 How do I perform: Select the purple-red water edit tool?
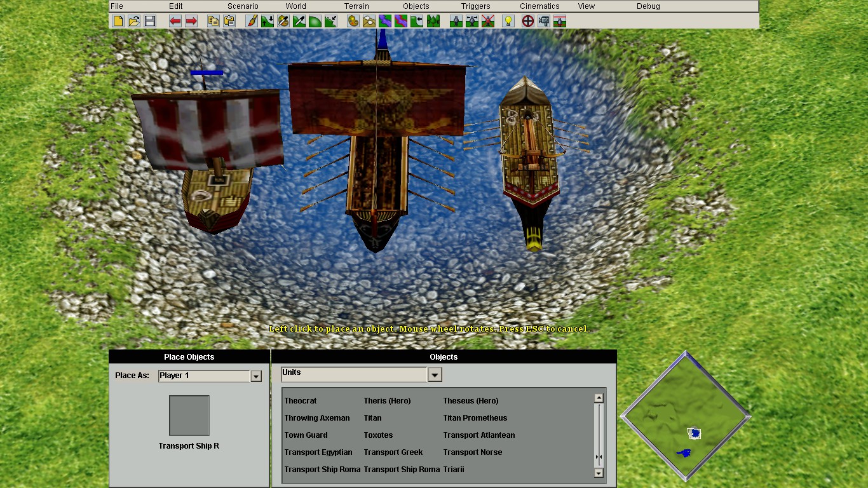(x=401, y=21)
